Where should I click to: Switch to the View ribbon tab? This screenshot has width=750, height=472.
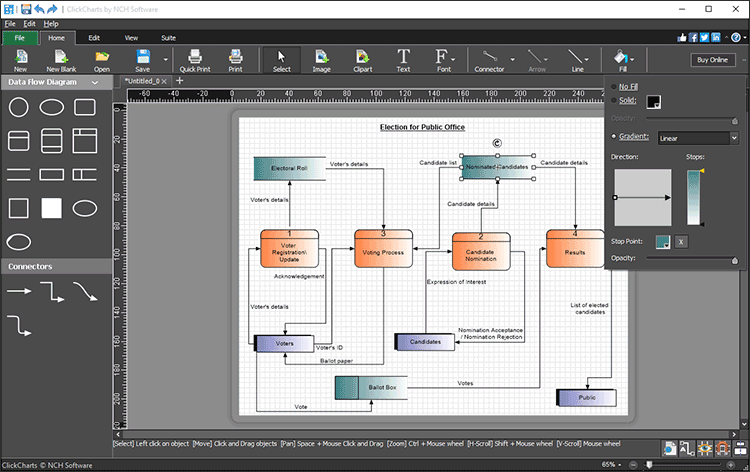click(131, 37)
